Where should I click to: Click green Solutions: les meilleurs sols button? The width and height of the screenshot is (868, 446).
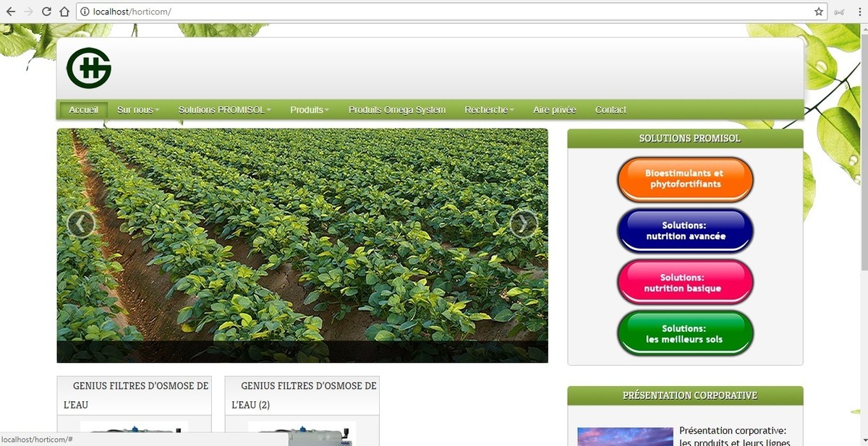pyautogui.click(x=686, y=333)
